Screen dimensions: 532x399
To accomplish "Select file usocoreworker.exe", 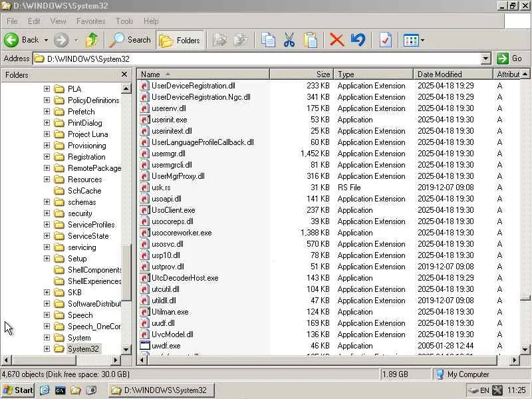I will (x=182, y=233).
